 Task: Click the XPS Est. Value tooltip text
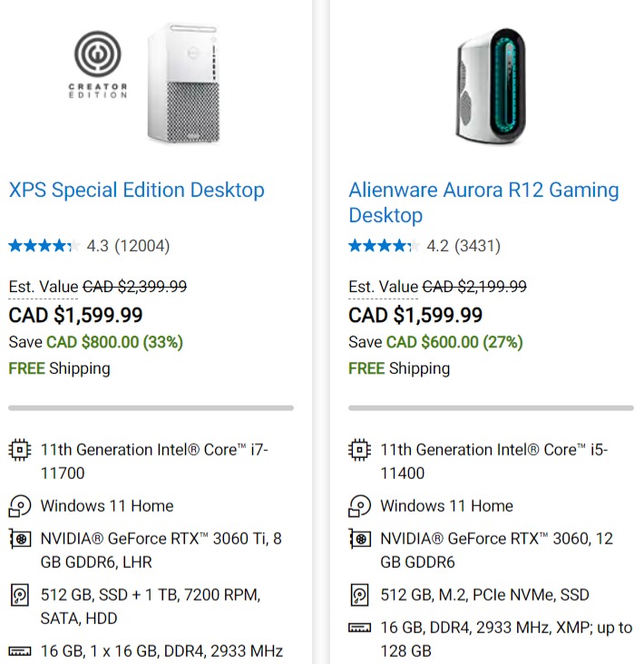point(44,287)
